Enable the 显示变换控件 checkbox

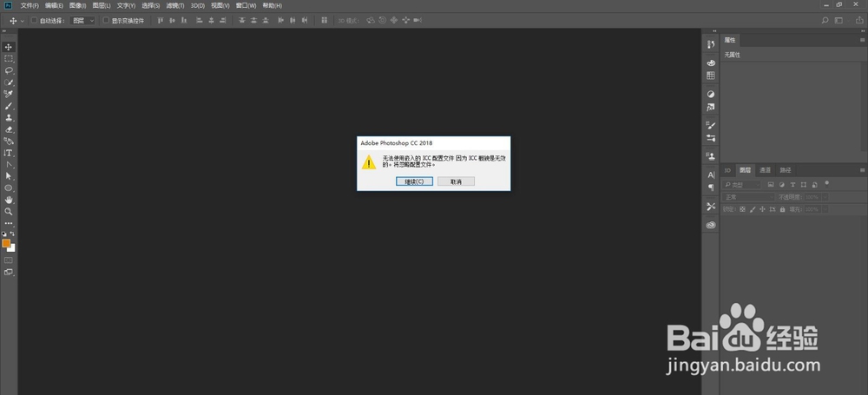tap(106, 21)
